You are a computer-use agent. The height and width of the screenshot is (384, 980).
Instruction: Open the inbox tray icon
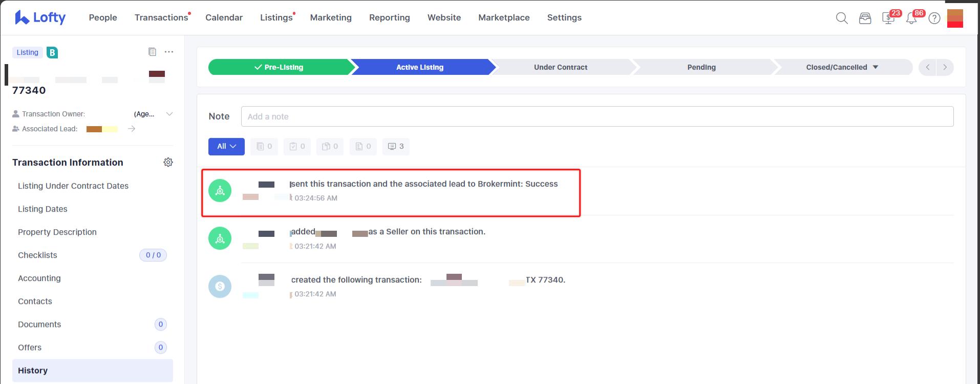[865, 18]
